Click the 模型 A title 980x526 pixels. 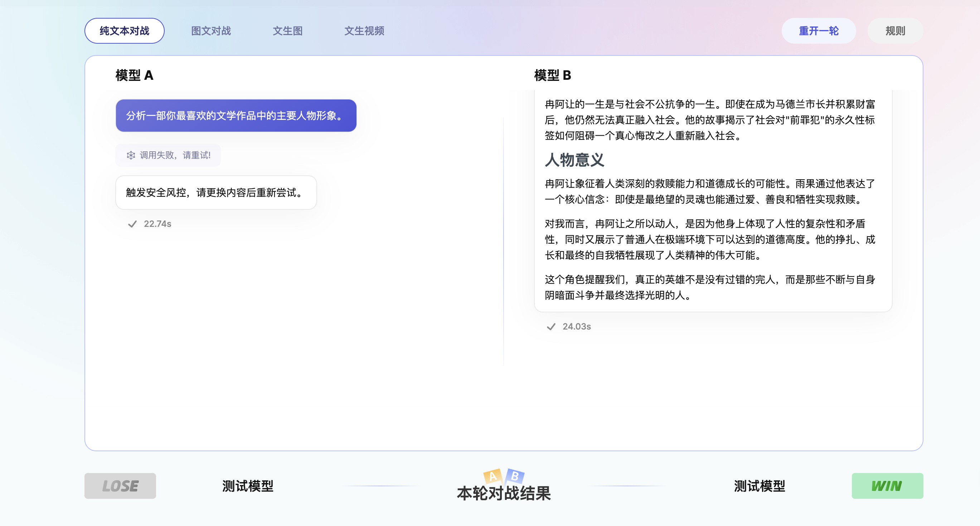[134, 75]
